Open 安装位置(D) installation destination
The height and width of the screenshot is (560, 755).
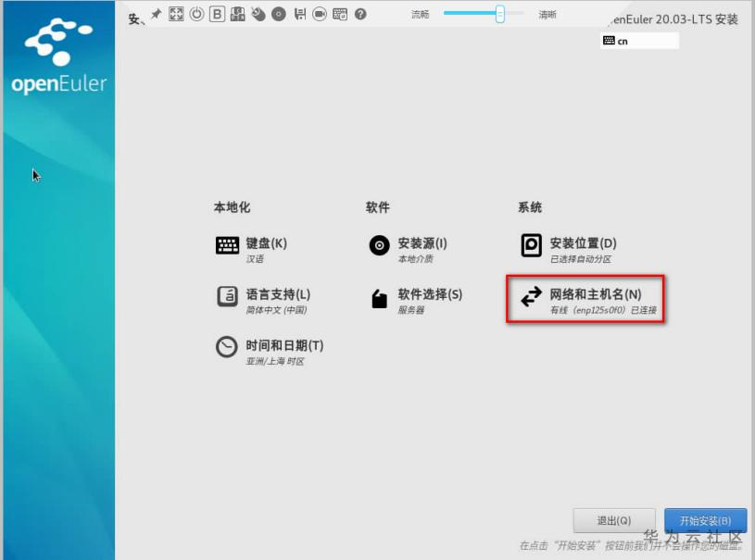pyautogui.click(x=568, y=249)
